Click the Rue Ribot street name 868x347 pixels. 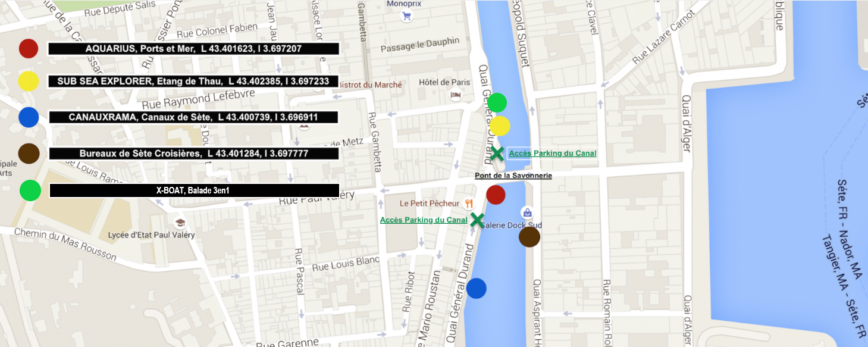(409, 292)
